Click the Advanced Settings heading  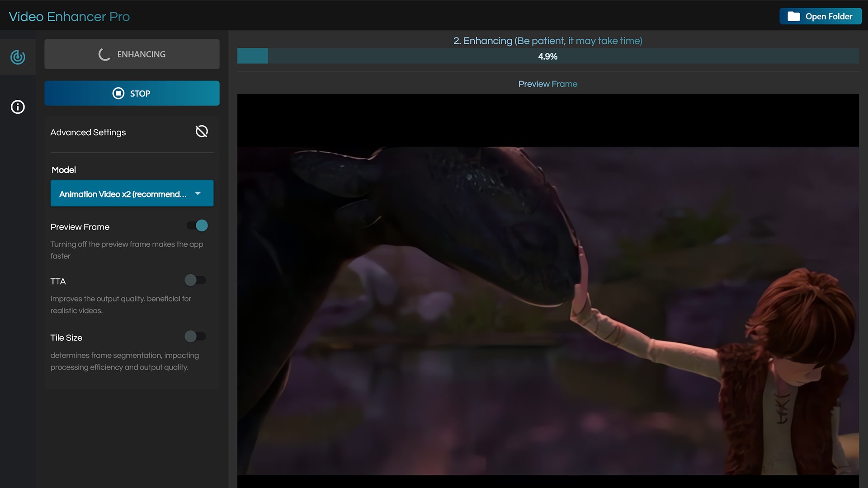(88, 132)
